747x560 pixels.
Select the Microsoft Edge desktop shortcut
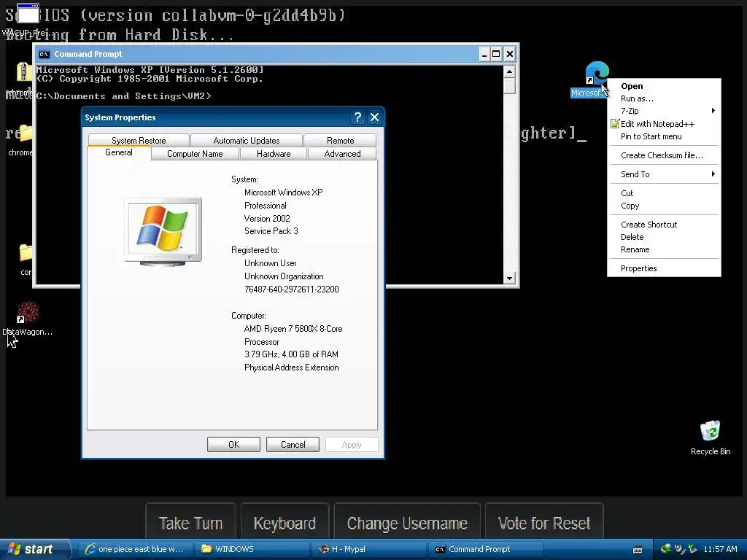597,73
